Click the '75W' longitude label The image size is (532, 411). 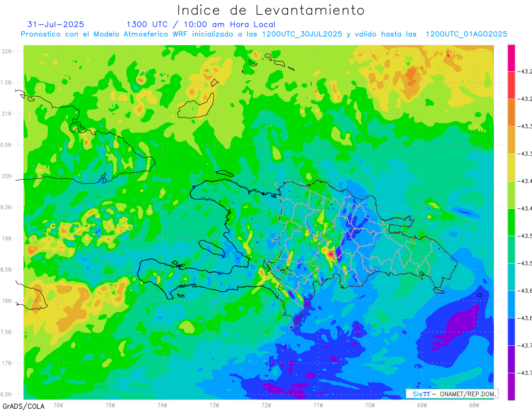tap(110, 405)
